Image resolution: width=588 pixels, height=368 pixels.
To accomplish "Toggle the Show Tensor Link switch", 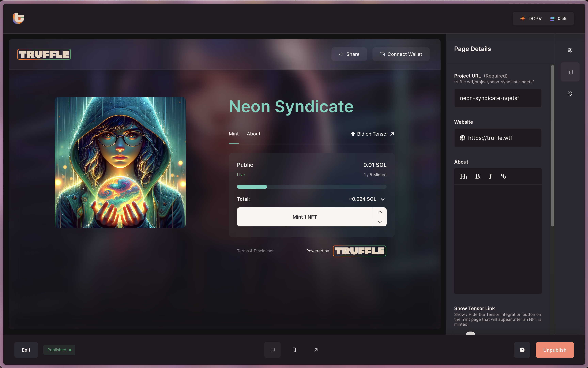I will [470, 333].
